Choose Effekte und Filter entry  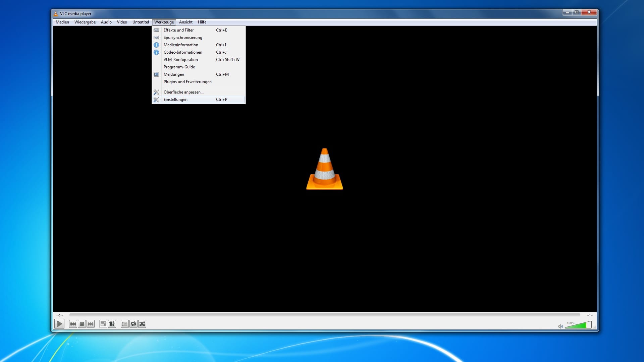pyautogui.click(x=199, y=30)
